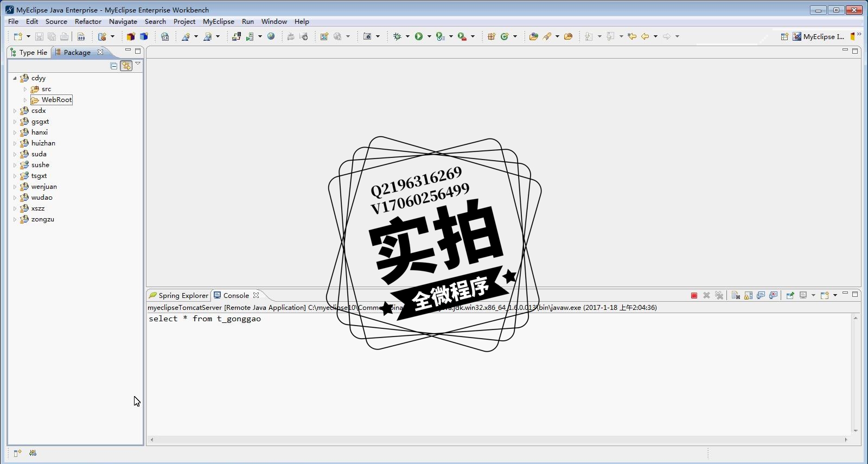Click the blue package cube icon
The image size is (868, 464).
pyautogui.click(x=144, y=36)
